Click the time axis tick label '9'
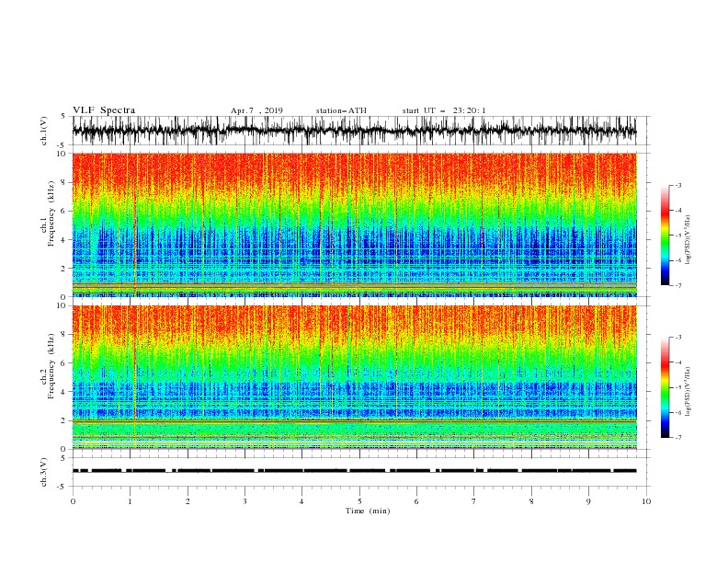Image resolution: width=728 pixels, height=563 pixels. click(x=588, y=501)
